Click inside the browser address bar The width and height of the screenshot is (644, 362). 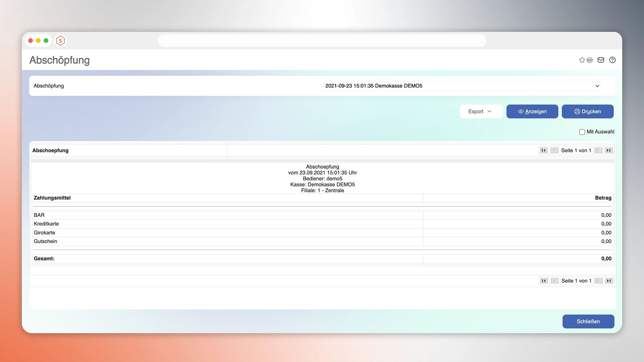322,40
